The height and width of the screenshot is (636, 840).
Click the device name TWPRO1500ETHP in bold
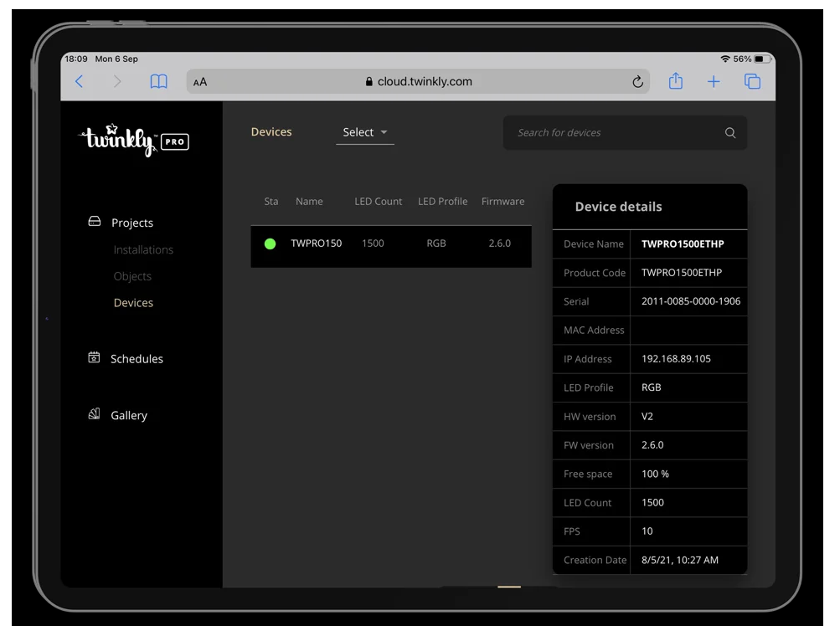coord(683,244)
